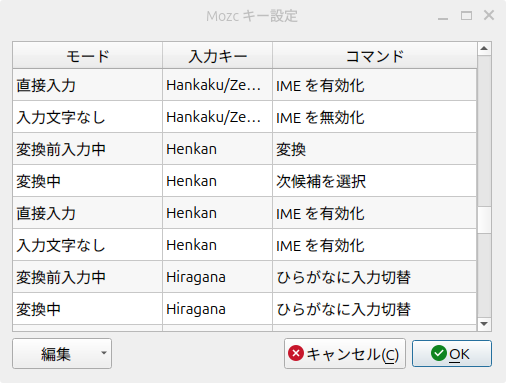Image resolution: width=506 pixels, height=383 pixels.
Task: Sort by the 入力キー column header
Action: click(217, 56)
